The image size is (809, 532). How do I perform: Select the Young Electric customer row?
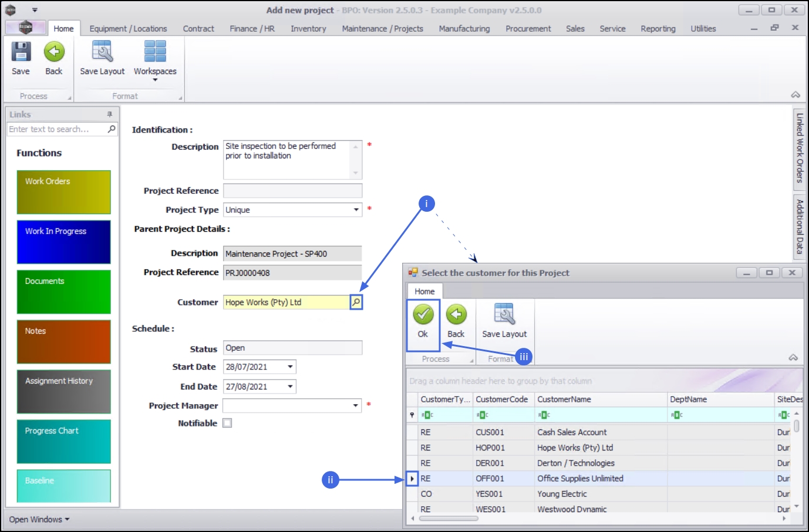pos(599,494)
